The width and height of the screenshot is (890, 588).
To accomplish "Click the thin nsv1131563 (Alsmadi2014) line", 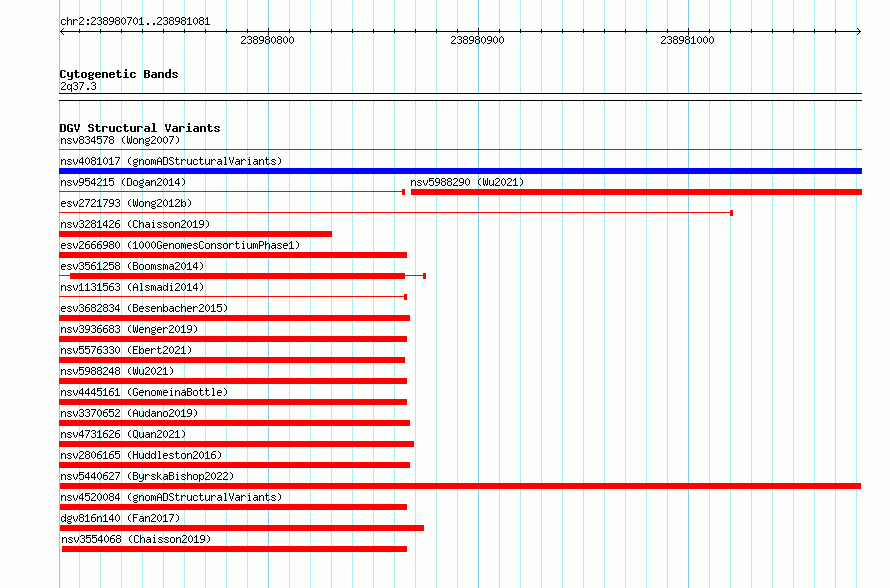I will click(x=233, y=297).
